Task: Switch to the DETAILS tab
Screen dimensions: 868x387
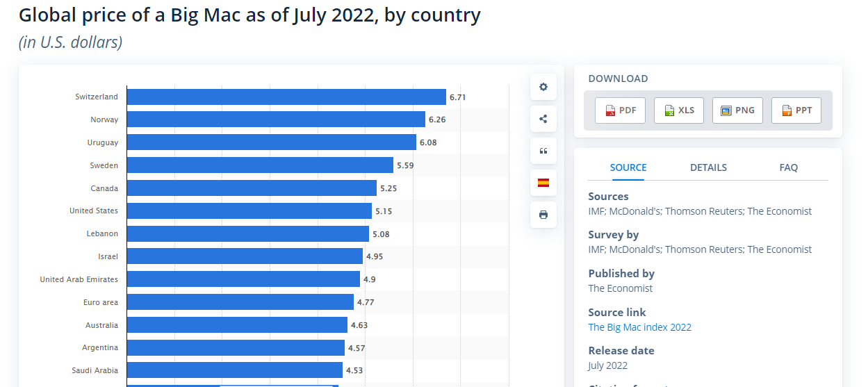Action: point(708,167)
